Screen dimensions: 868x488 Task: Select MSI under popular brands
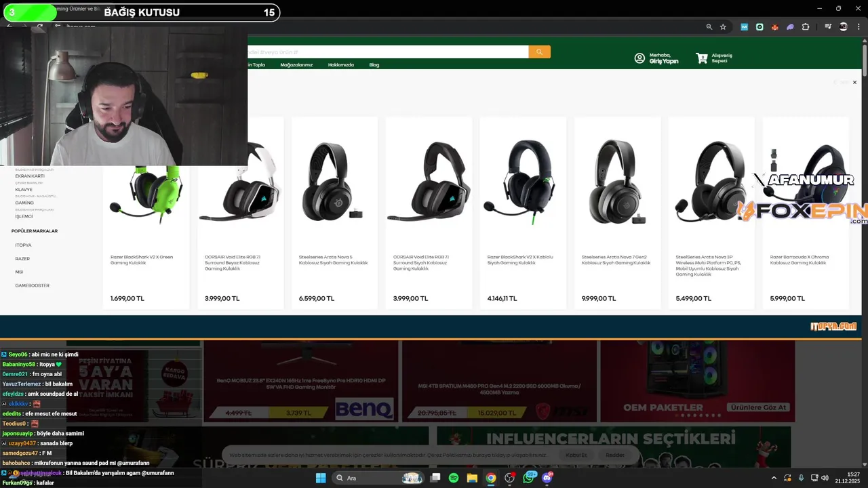click(x=19, y=272)
